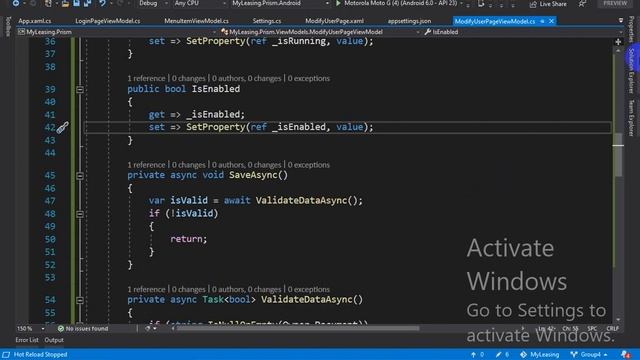Click the vertical scrollbar thumb
This screenshot has width=640, height=360.
[x=618, y=155]
